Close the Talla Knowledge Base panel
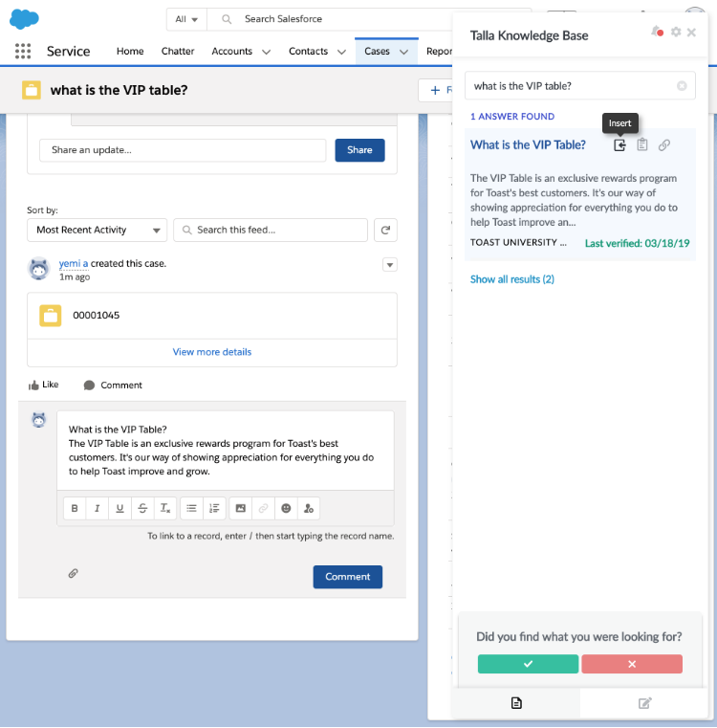This screenshot has height=728, width=717. (x=691, y=32)
